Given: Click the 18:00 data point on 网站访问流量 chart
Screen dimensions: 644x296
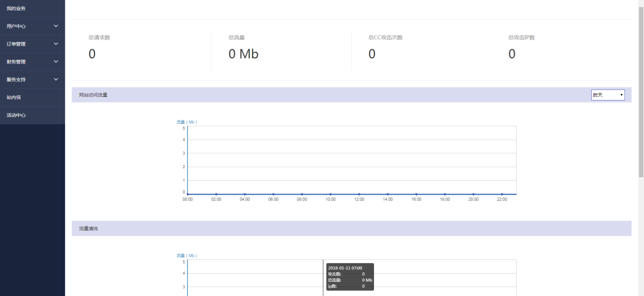Looking at the screenshot, I should point(445,194).
